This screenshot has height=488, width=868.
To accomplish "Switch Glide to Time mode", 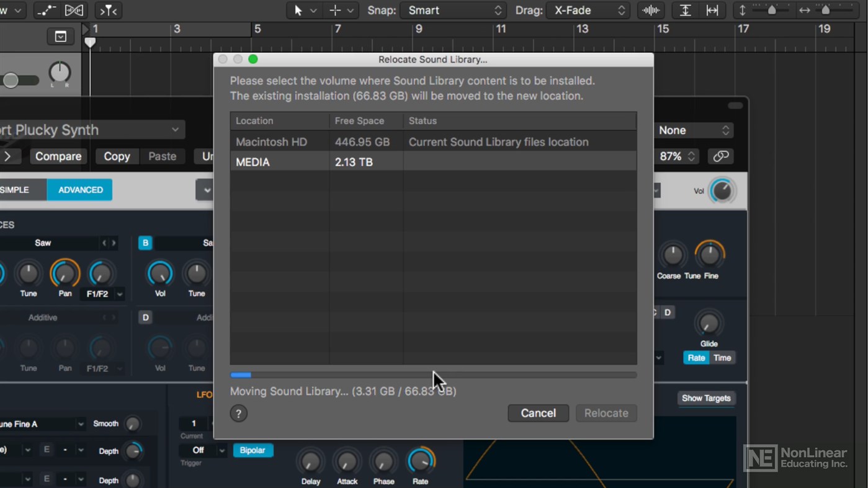I will pos(722,358).
